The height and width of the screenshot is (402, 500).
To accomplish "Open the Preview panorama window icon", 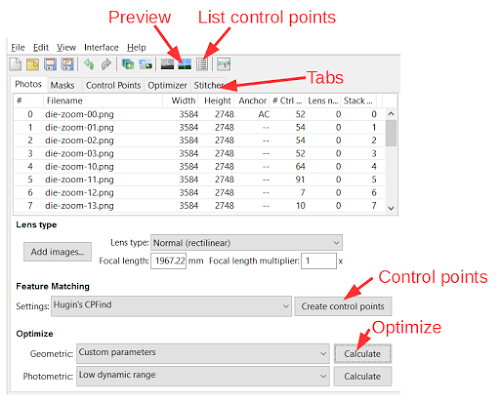I will tap(185, 64).
